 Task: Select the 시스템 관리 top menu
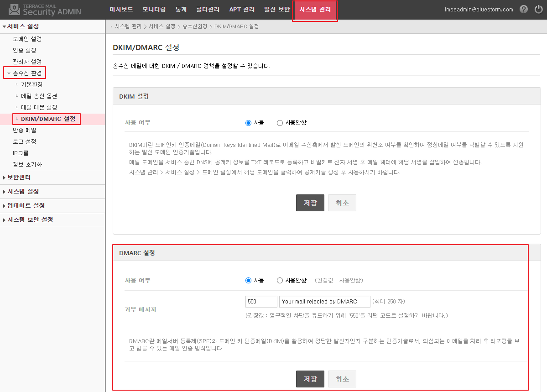315,10
